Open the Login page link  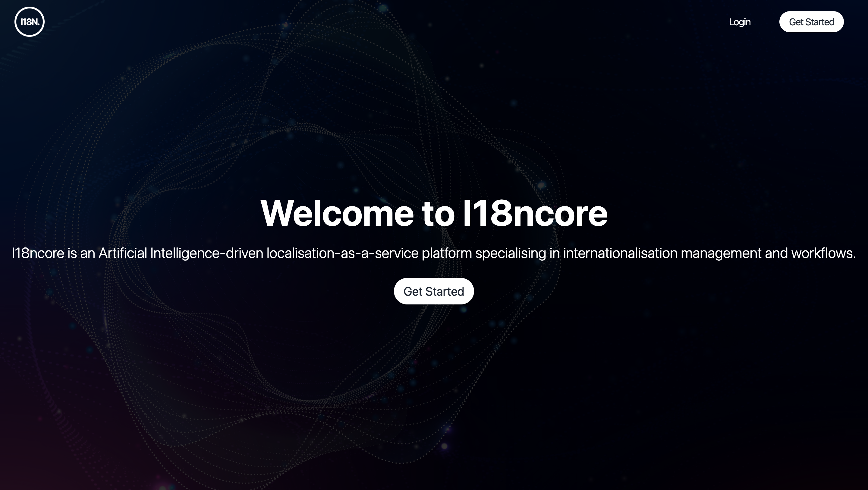(740, 22)
